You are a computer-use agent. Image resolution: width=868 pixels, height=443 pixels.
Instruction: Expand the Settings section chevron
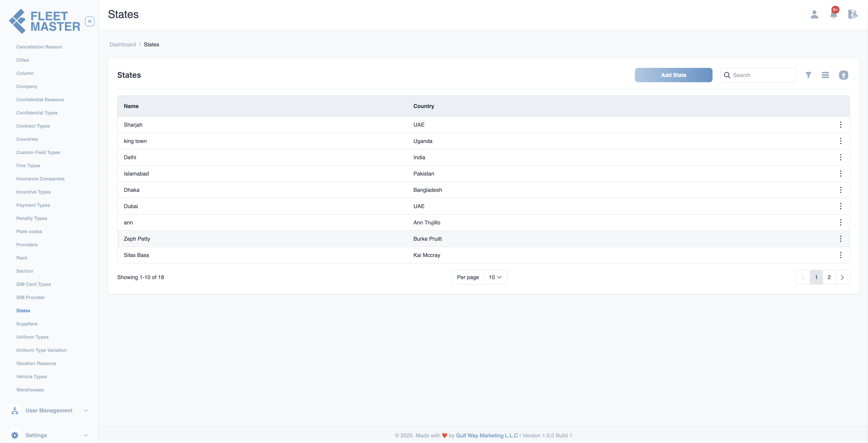(86, 435)
